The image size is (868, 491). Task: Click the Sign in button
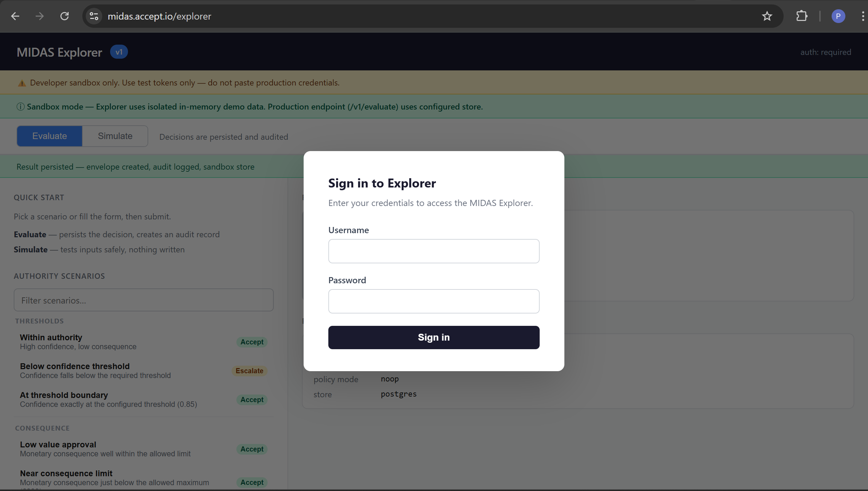pyautogui.click(x=433, y=337)
